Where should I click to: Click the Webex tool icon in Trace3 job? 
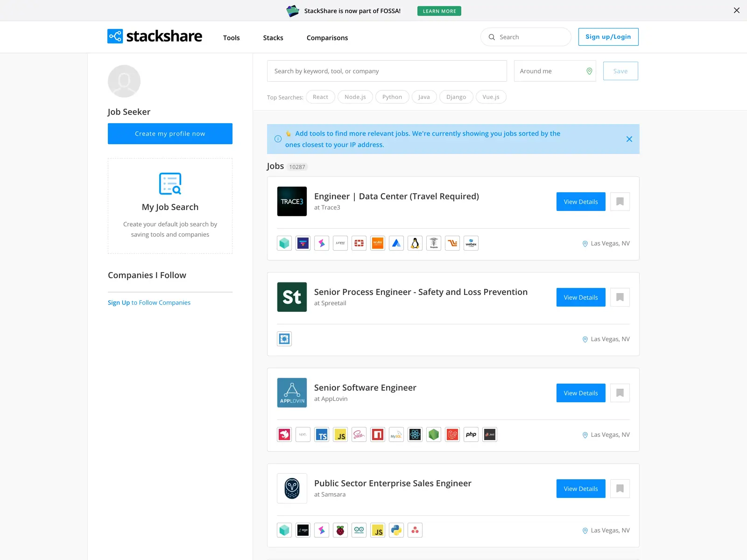(471, 243)
